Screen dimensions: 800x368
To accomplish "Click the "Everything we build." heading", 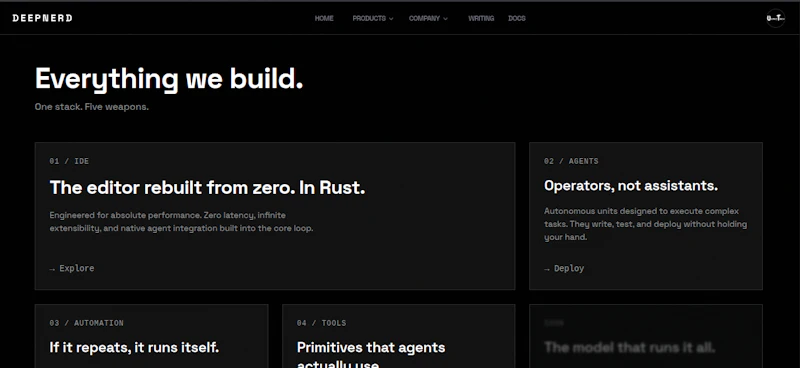I will (169, 79).
